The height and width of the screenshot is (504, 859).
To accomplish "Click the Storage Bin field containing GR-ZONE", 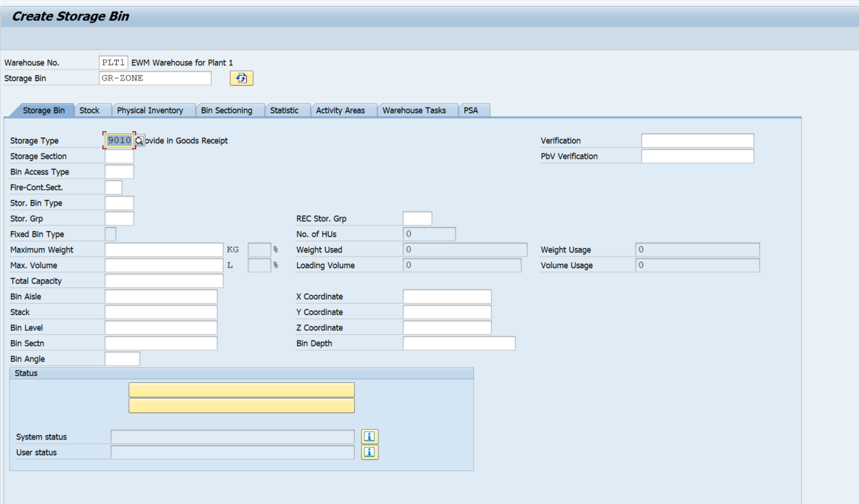I will click(x=155, y=78).
